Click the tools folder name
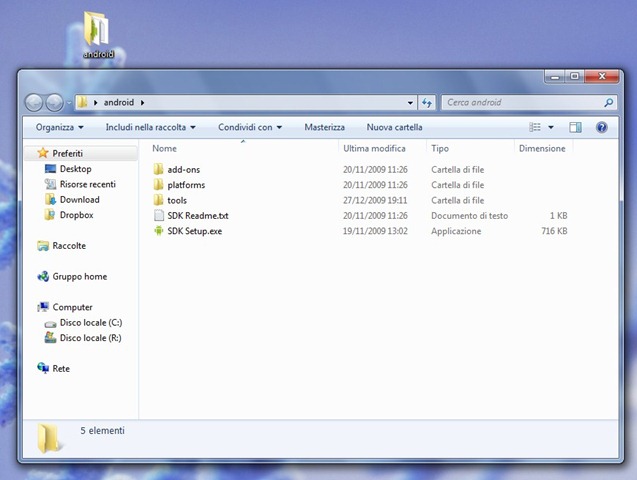Viewport: 637px width, 480px height. click(177, 201)
